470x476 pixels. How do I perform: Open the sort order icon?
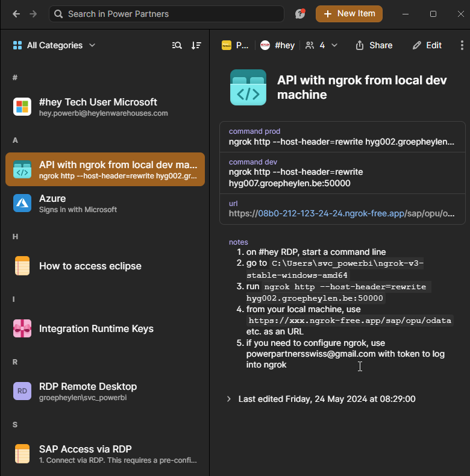(x=196, y=46)
